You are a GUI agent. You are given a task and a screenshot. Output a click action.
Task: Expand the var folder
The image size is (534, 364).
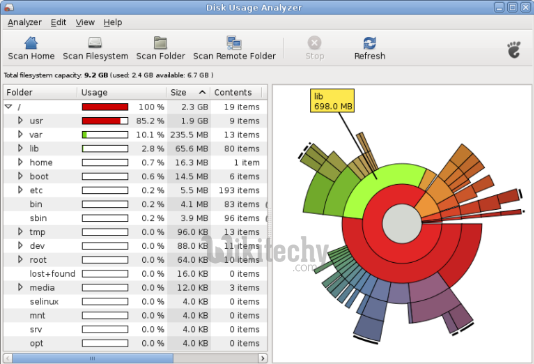point(20,134)
